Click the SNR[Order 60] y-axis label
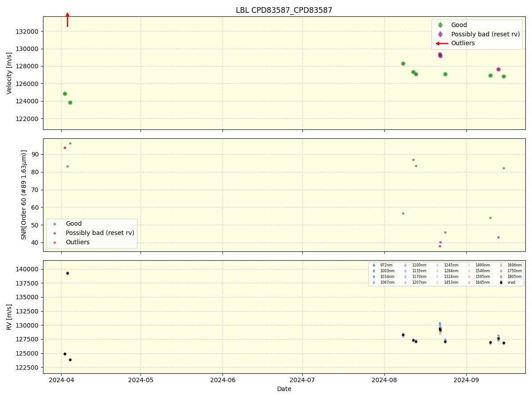Screen dimensions: 532x399 24,195
